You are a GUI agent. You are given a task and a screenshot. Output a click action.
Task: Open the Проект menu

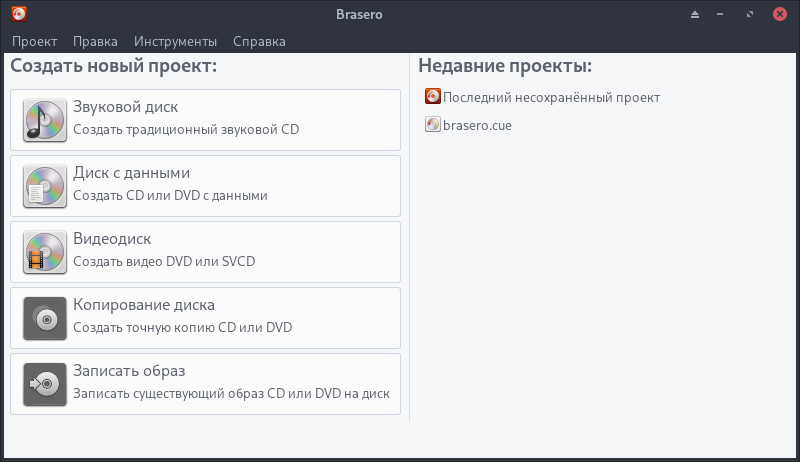point(35,41)
